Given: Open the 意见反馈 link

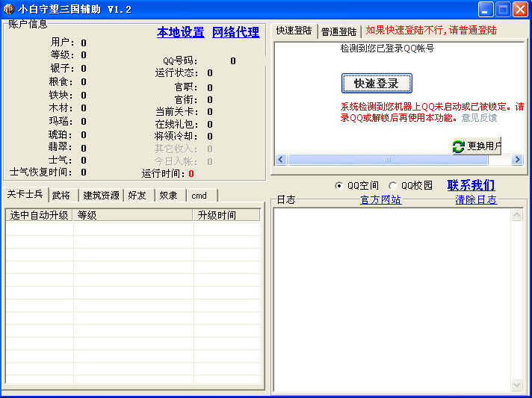Looking at the screenshot, I should pos(479,118).
